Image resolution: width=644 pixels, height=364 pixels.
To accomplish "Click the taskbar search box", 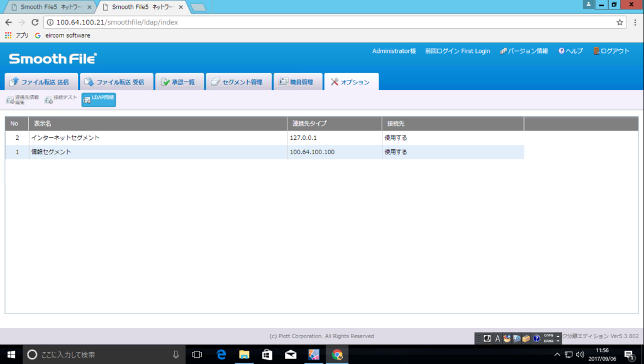I will [x=103, y=354].
